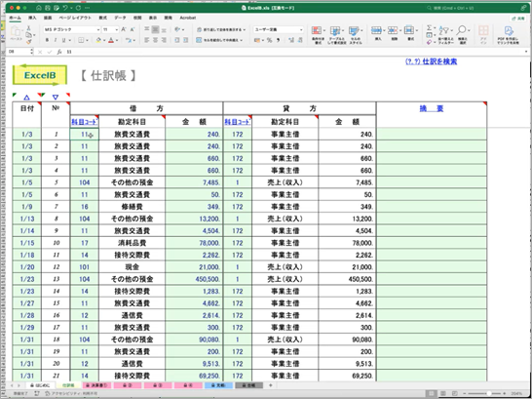Click the Sort and Filter icon

coord(443,31)
